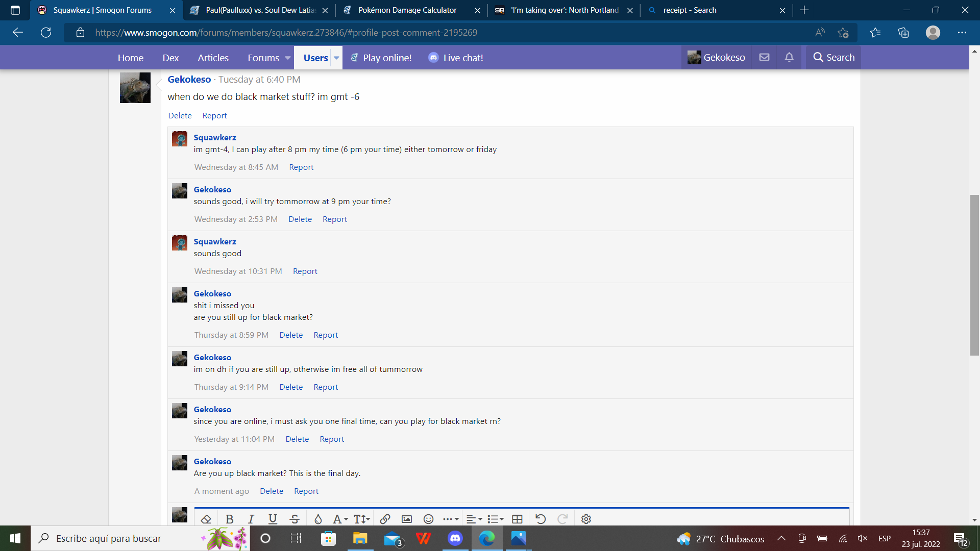
Task: Open the Dex navigation item
Action: point(170,58)
